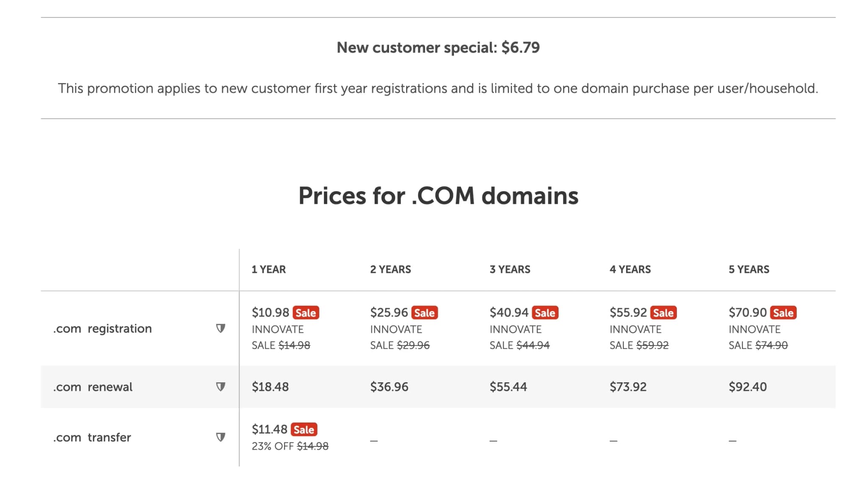
Task: Click the New customer special $6.79 heading
Action: [x=438, y=47]
